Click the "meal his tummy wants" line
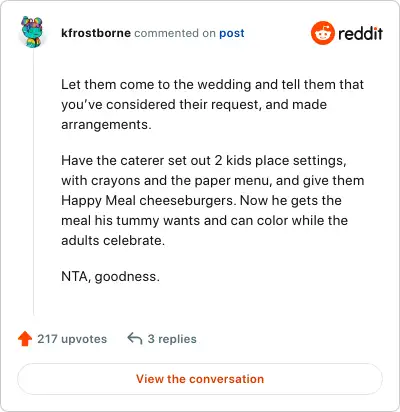400x412 pixels. 205,220
